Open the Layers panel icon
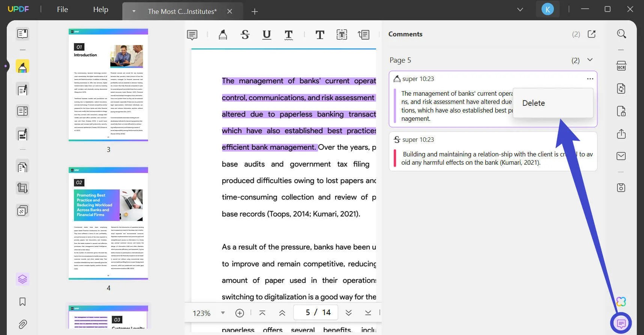 click(x=23, y=279)
